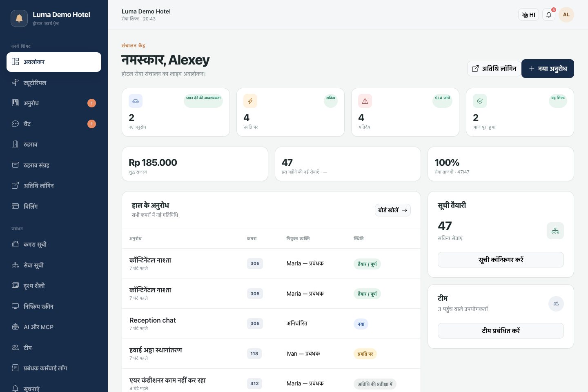Image resolution: width=588 pixels, height=392 pixels.
Task: Click the निष्क्रिय स्क्रीन monitor icon
Action: click(15, 306)
